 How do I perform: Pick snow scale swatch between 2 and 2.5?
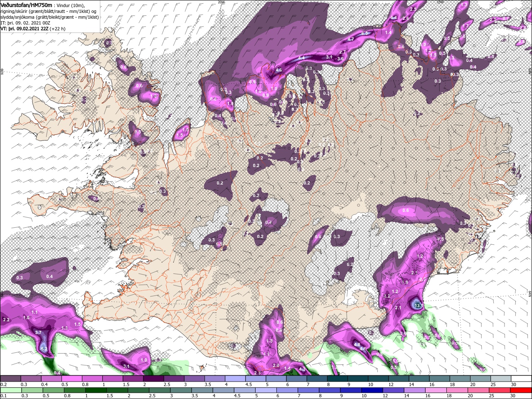click(153, 379)
